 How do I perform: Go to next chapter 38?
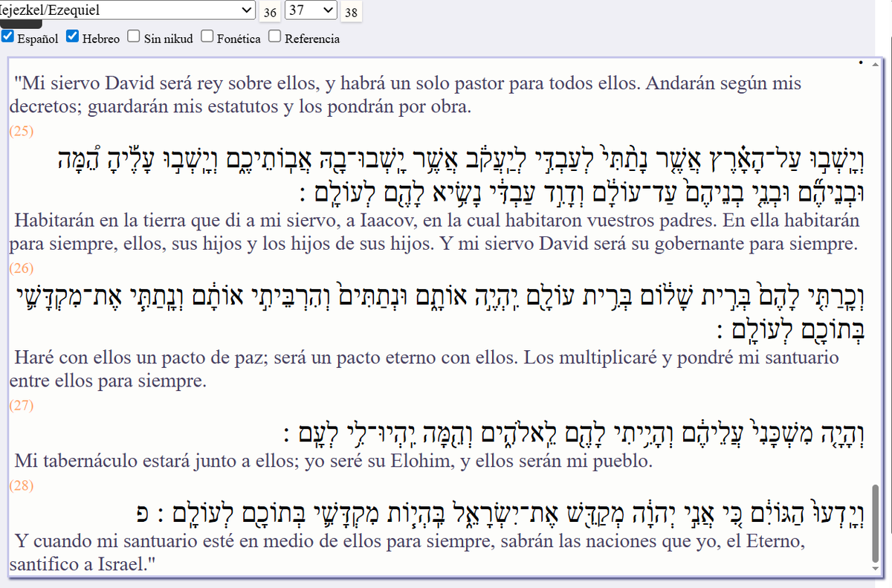352,12
